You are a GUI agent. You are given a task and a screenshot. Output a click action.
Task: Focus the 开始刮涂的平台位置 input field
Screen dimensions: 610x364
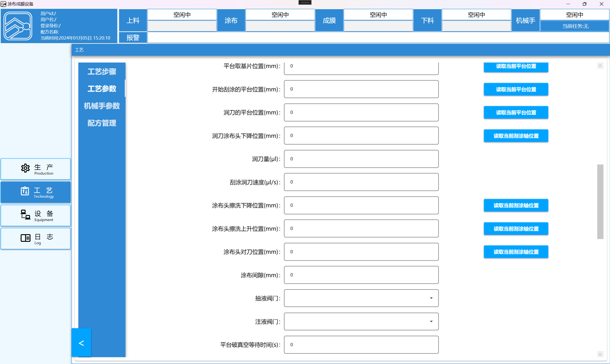pyautogui.click(x=361, y=89)
